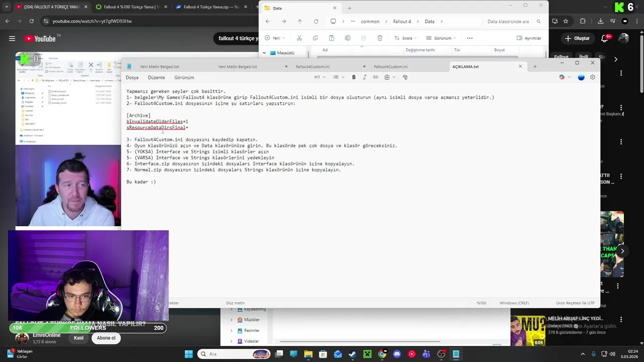Switch to the first Yeni Metin Belgesi.txt tab
The height and width of the screenshot is (362, 644).
click(159, 66)
